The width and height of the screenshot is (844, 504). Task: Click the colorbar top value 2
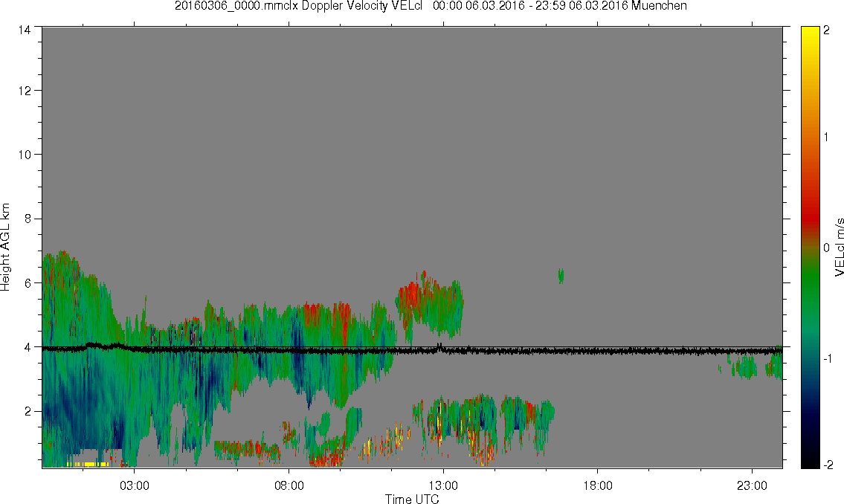click(x=827, y=30)
